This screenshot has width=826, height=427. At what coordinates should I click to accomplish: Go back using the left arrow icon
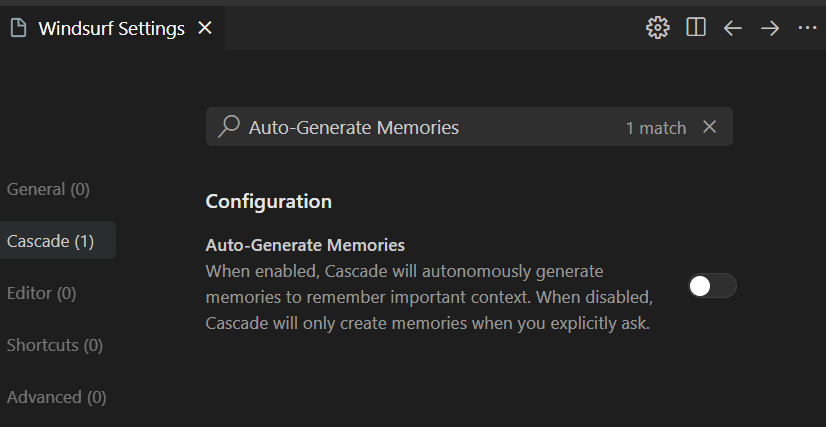(x=733, y=28)
